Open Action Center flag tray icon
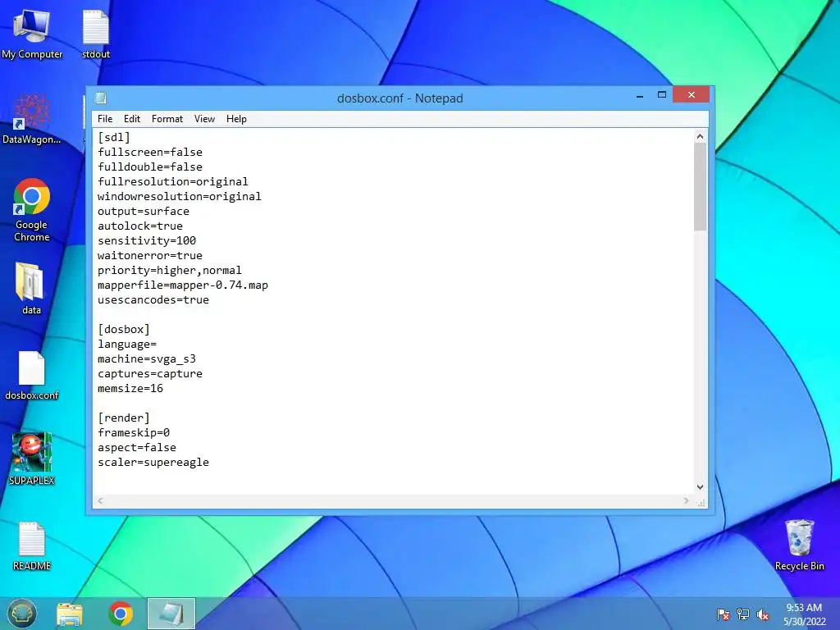The width and height of the screenshot is (840, 630). pos(724,614)
